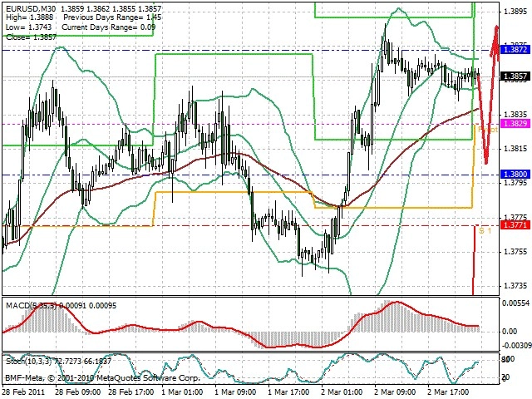The height and width of the screenshot is (399, 532).
Task: Click the 28 Feb 2011 date label
Action: [x=23, y=392]
